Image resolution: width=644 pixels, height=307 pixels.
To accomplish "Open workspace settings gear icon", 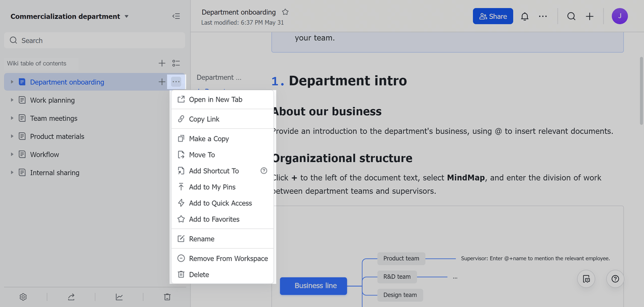I will pos(23,297).
